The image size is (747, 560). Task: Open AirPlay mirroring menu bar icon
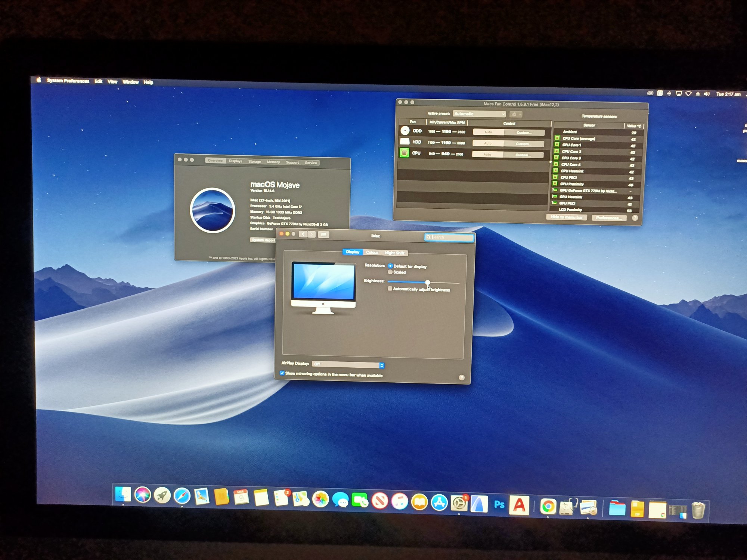click(679, 94)
